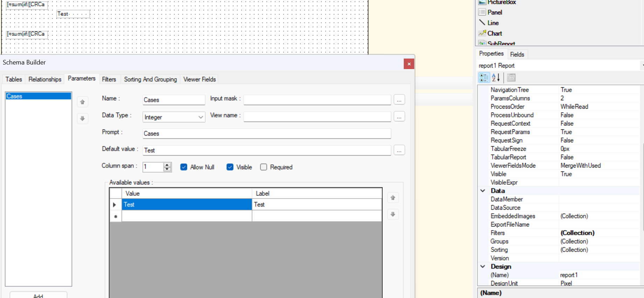This screenshot has height=298, width=644.
Task: Edit the report (Name) property value
Action: tap(599, 275)
